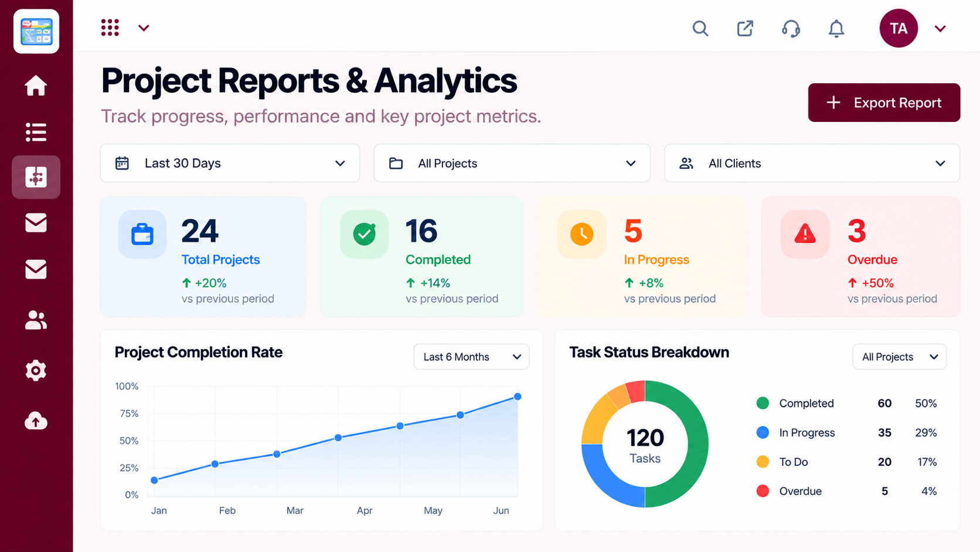Image resolution: width=980 pixels, height=552 pixels.
Task: Open settings gear in the sidebar
Action: click(x=36, y=371)
